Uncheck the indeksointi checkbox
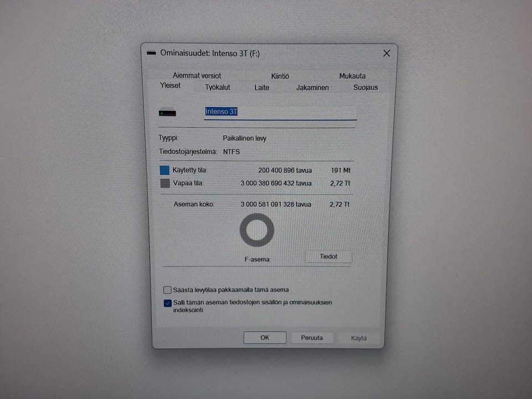This screenshot has height=399, width=532. [x=167, y=303]
